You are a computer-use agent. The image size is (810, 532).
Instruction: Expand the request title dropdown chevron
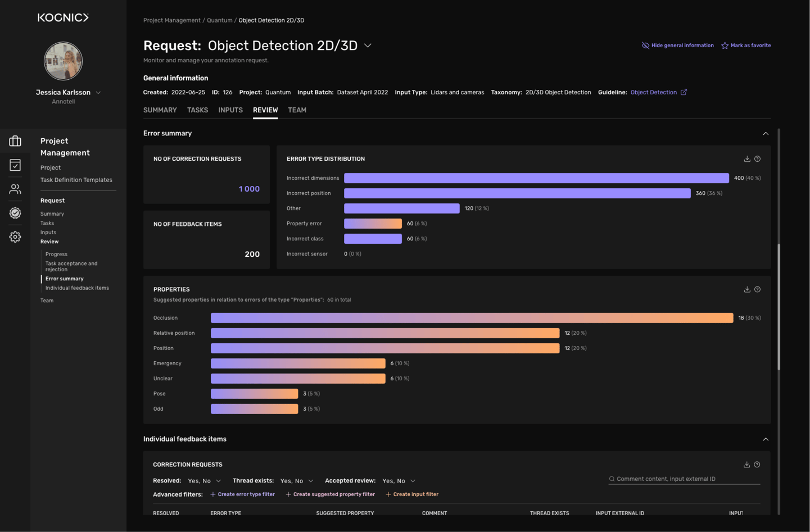[x=368, y=46]
